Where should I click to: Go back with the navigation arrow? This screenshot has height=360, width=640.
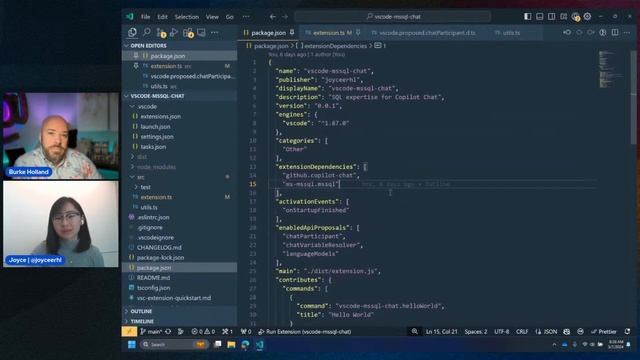tap(273, 17)
